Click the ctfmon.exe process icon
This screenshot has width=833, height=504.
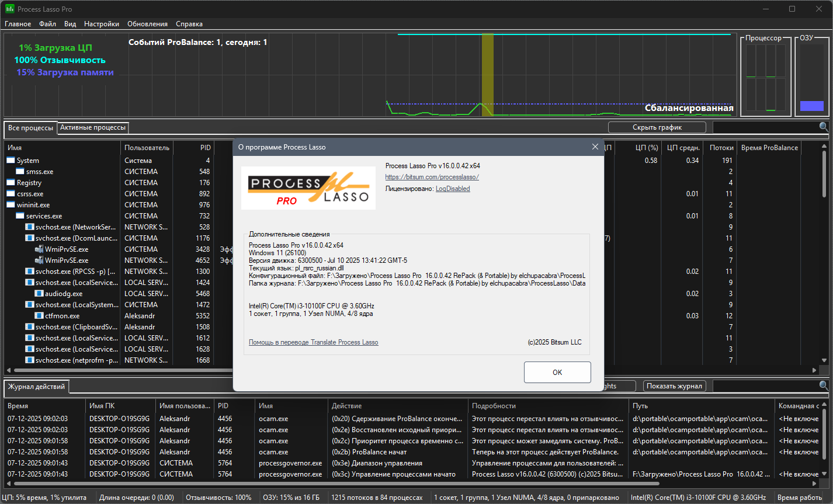coord(39,316)
